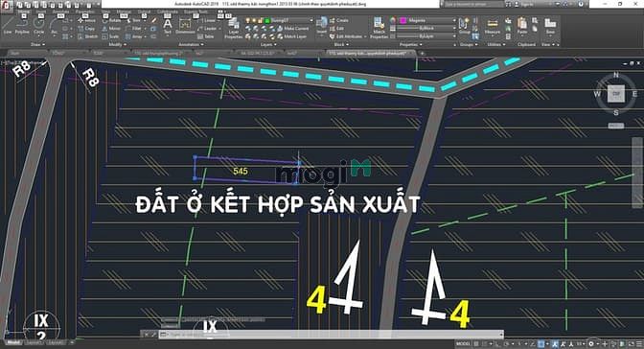This screenshot has height=349, width=644.
Task: Click the search keyword box
Action: 473,4
